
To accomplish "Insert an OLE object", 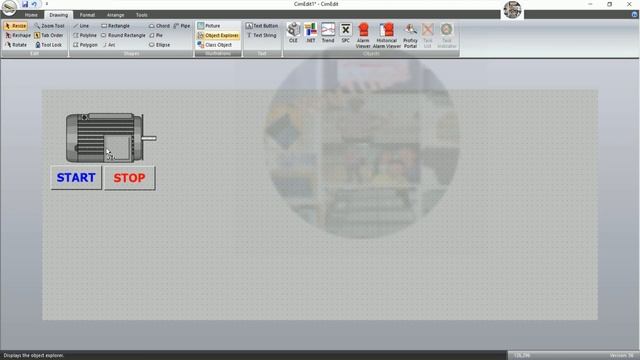I will click(293, 33).
